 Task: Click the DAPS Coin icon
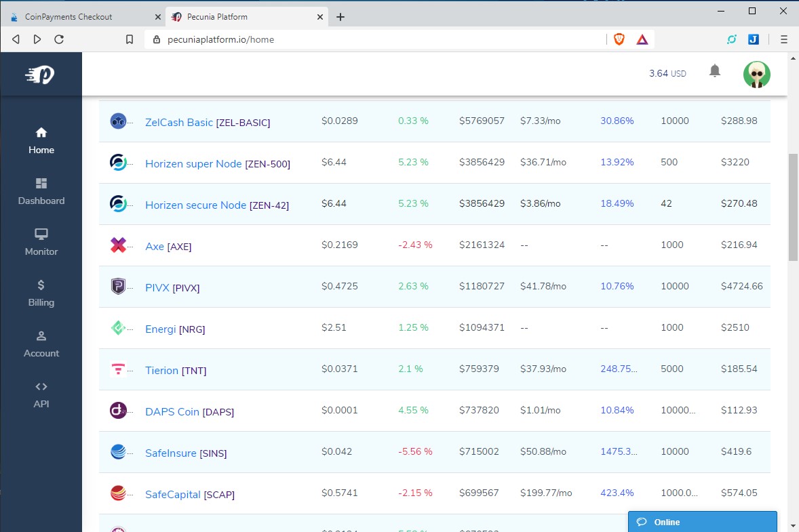(x=118, y=410)
